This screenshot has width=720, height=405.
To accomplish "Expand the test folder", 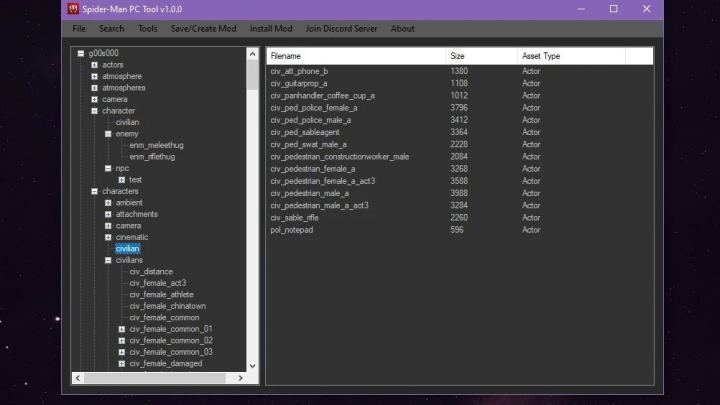I will tap(122, 180).
